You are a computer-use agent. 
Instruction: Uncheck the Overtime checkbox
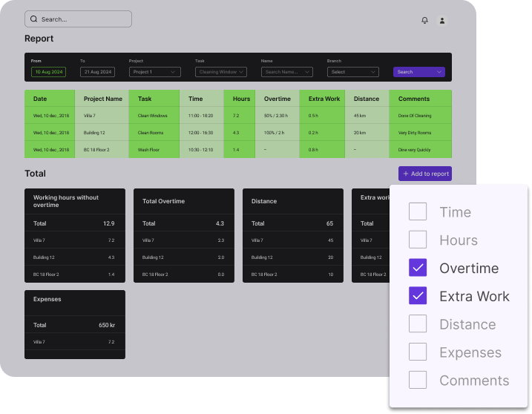click(418, 268)
